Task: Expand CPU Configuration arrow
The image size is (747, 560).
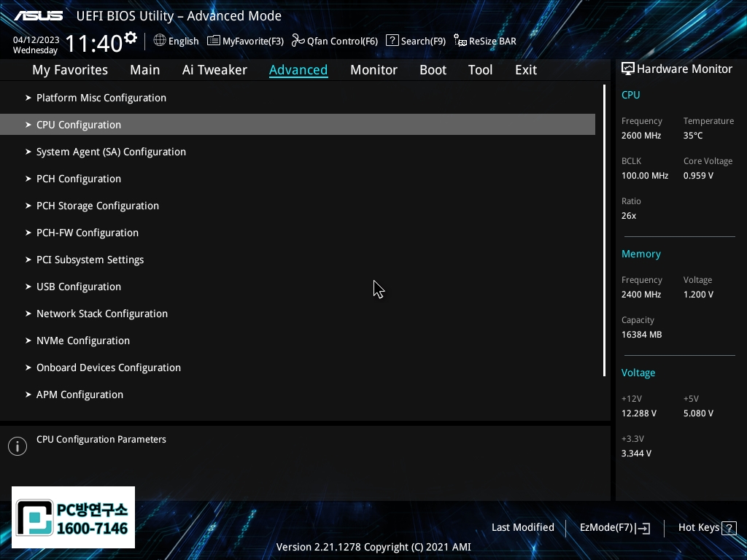Action: coord(28,125)
